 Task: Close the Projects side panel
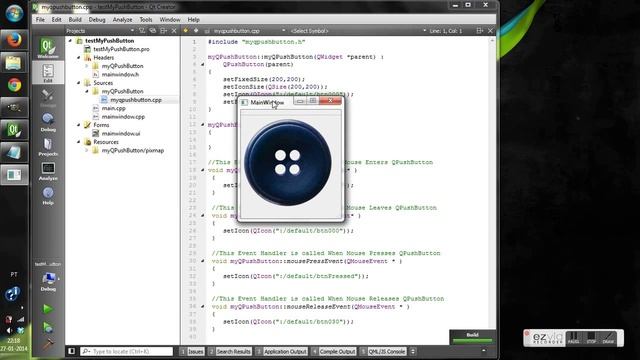[174, 31]
